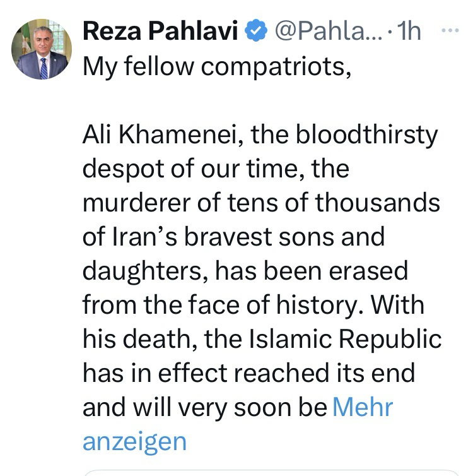Click the line despot of our time
473x476 pixels.
[216, 169]
